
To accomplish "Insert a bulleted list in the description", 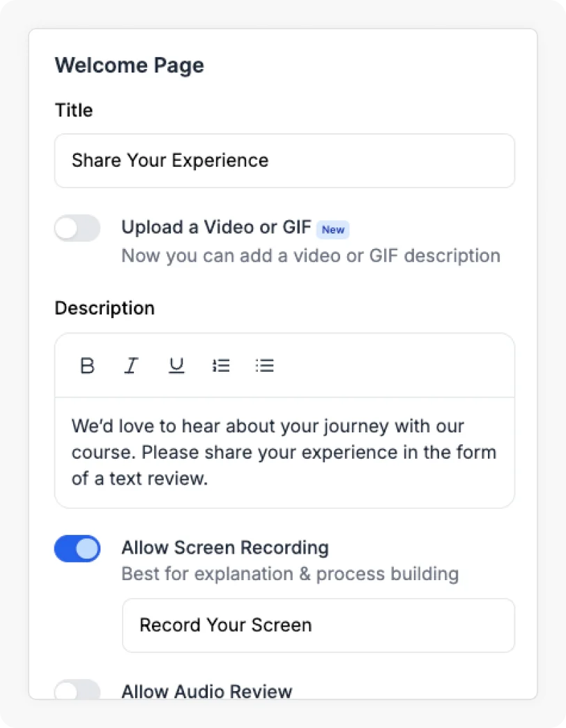I will click(265, 365).
